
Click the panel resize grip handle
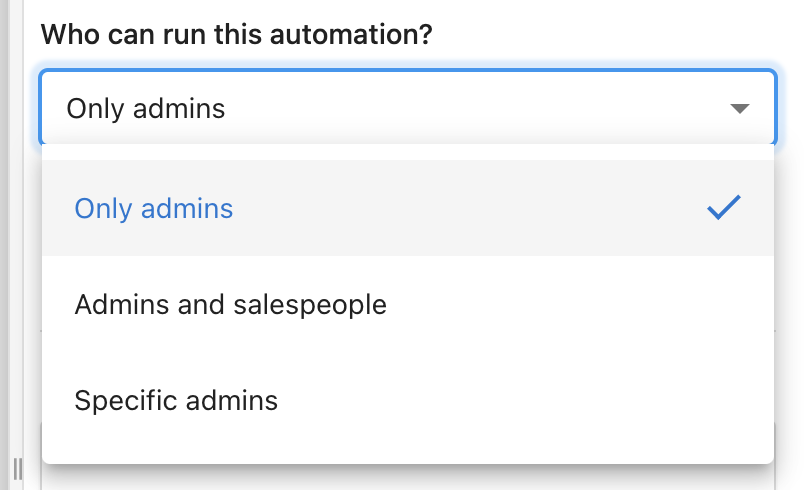[x=17, y=468]
